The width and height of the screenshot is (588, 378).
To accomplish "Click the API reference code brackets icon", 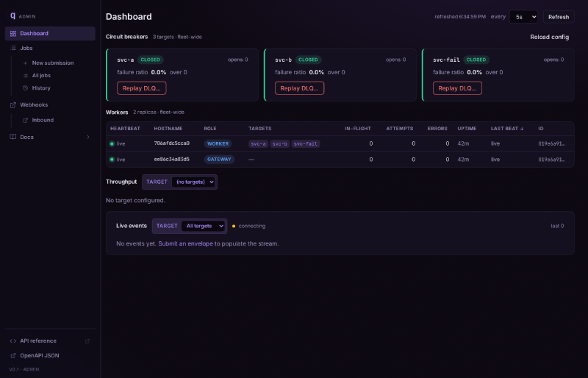I will coord(13,340).
